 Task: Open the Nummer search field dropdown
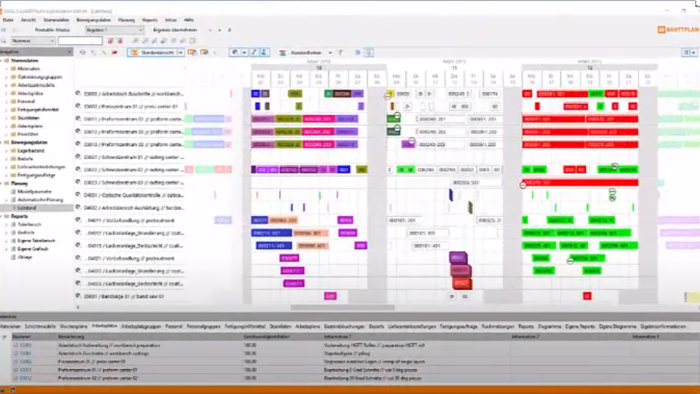click(x=33, y=41)
